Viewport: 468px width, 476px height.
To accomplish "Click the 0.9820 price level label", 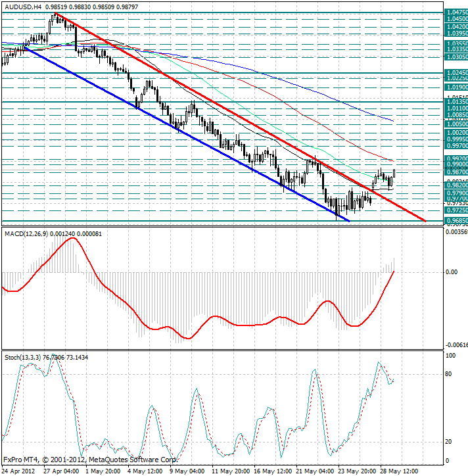I will click(x=456, y=185).
